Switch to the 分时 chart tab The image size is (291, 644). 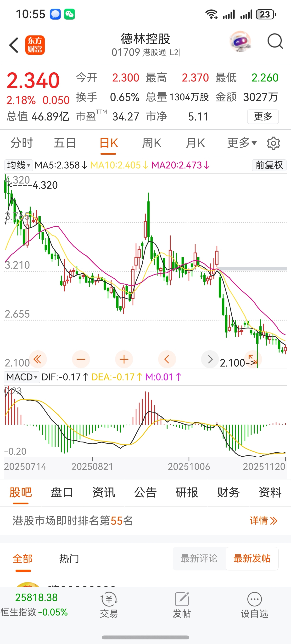22,143
